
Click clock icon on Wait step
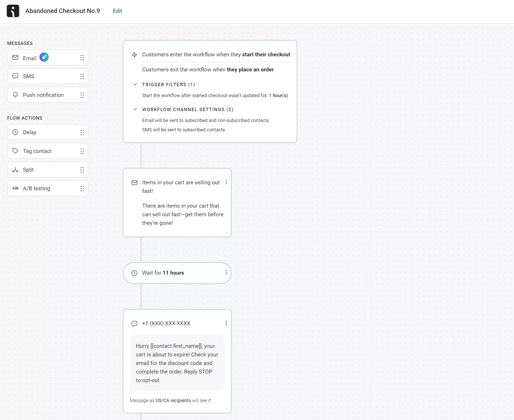coord(134,273)
